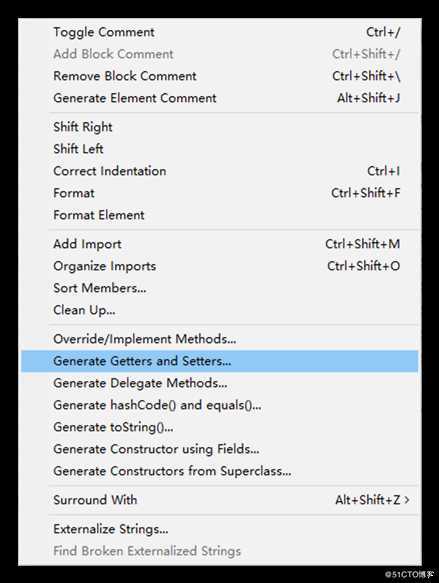Select Shift Left option

click(x=219, y=149)
